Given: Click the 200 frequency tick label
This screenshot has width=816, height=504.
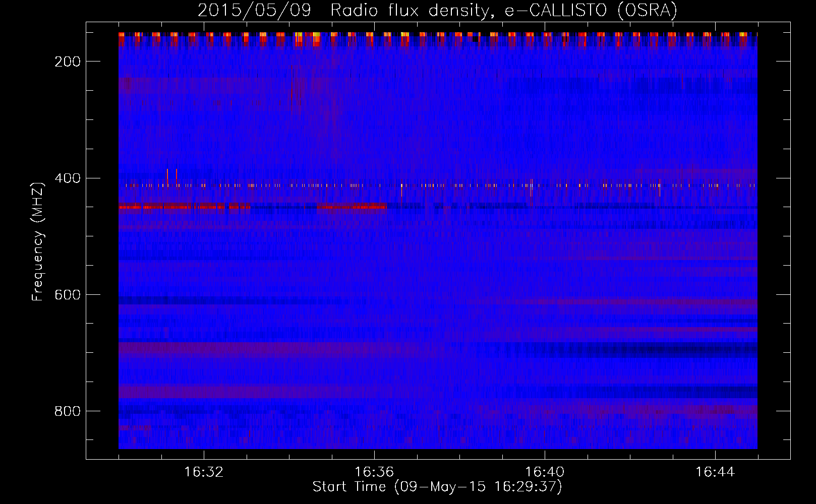Looking at the screenshot, I should (x=68, y=61).
